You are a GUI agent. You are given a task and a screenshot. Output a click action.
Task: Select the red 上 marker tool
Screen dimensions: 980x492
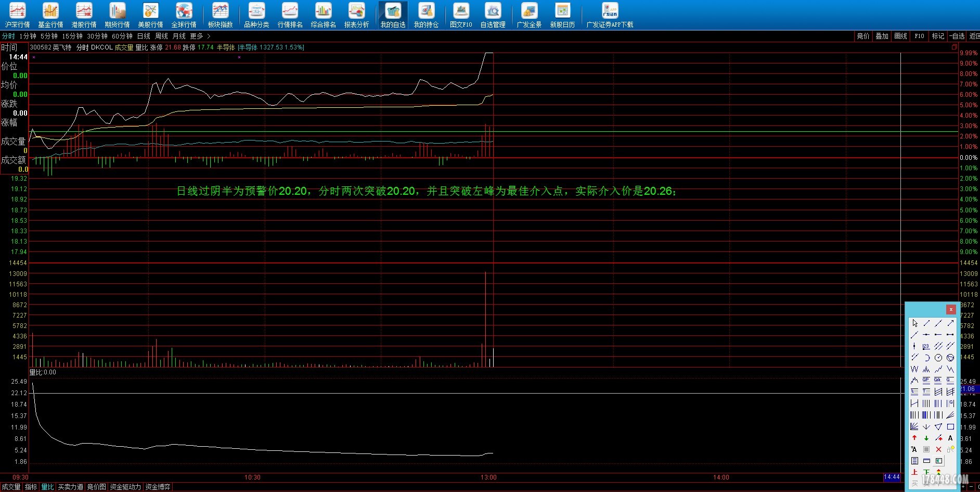[914, 472]
